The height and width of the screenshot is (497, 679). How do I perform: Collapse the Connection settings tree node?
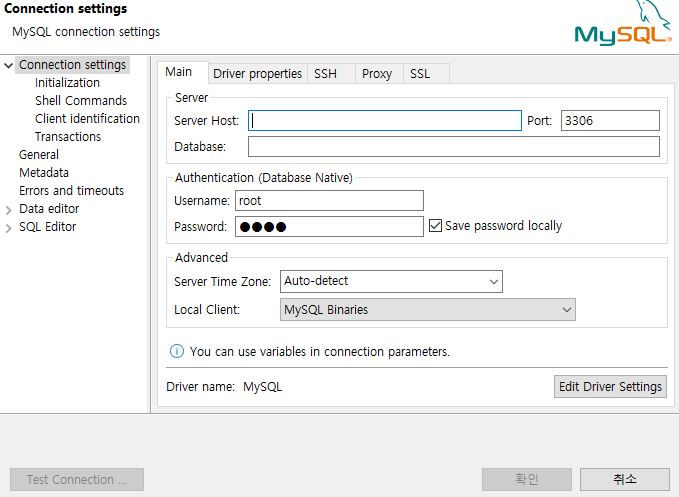click(x=8, y=65)
